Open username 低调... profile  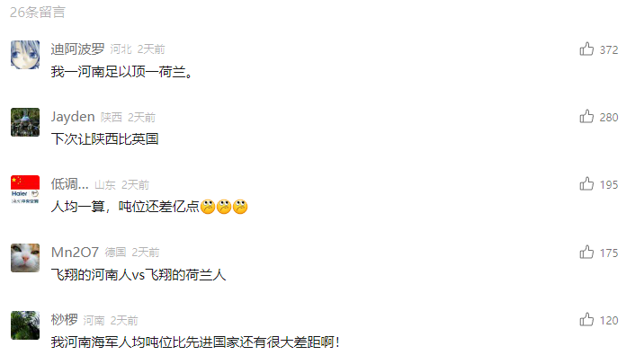pyautogui.click(x=69, y=184)
